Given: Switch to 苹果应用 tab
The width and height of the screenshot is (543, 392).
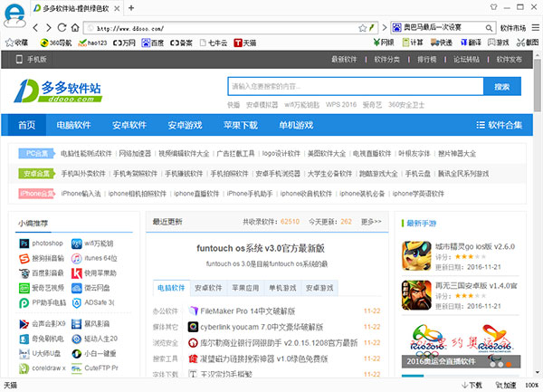Looking at the screenshot, I should coord(245,288).
